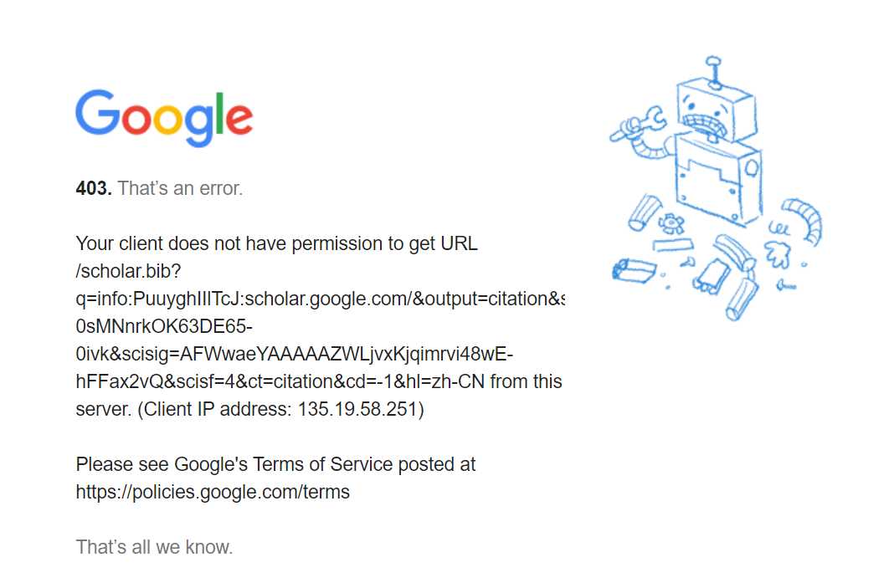Click the small gear piece below robot

tap(671, 223)
